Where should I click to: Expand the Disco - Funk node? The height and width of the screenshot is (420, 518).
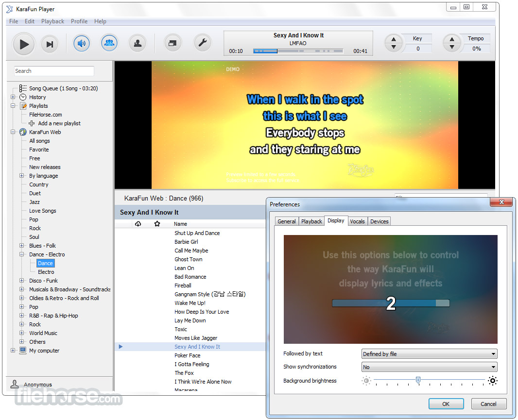(21, 281)
